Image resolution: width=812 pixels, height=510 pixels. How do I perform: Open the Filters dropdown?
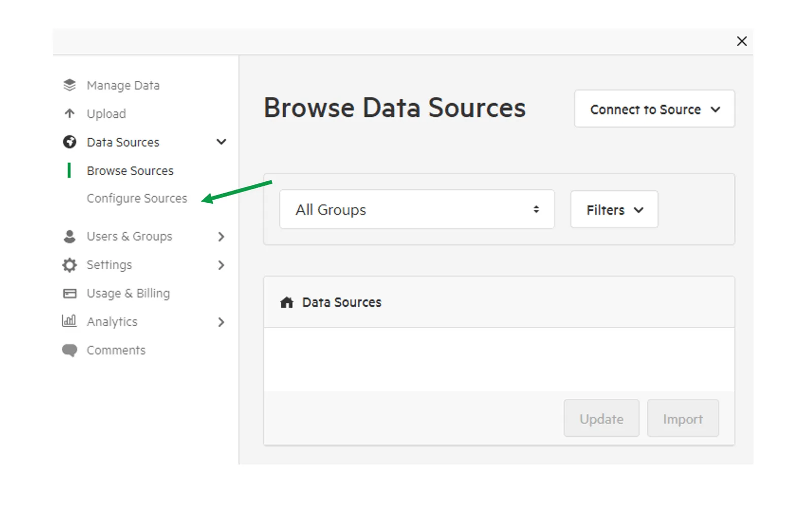(614, 209)
